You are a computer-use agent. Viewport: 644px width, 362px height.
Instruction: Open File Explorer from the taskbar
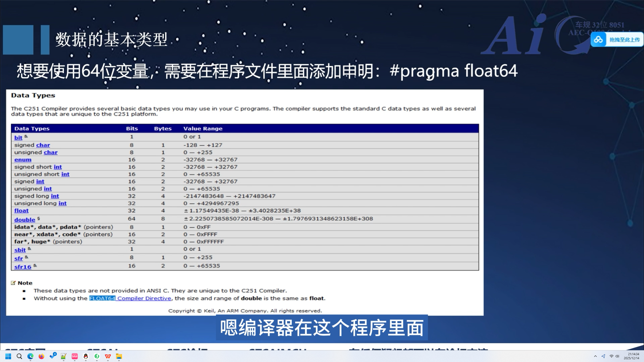pos(119,356)
